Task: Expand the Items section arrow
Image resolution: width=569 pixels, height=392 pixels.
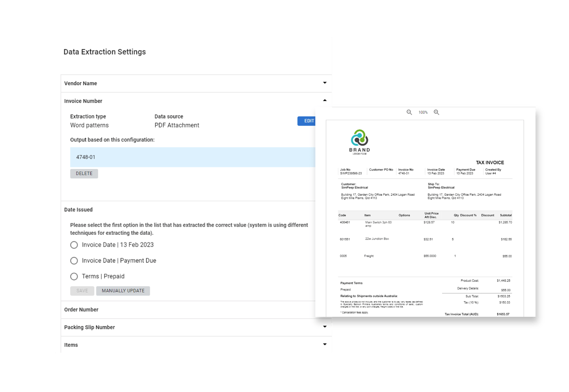Action: 325,344
